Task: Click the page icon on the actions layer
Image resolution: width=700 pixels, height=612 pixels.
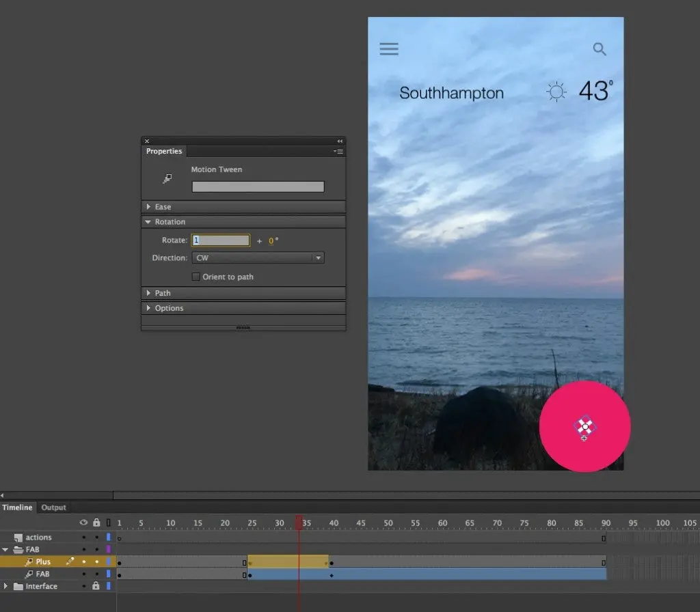Action: pyautogui.click(x=19, y=537)
